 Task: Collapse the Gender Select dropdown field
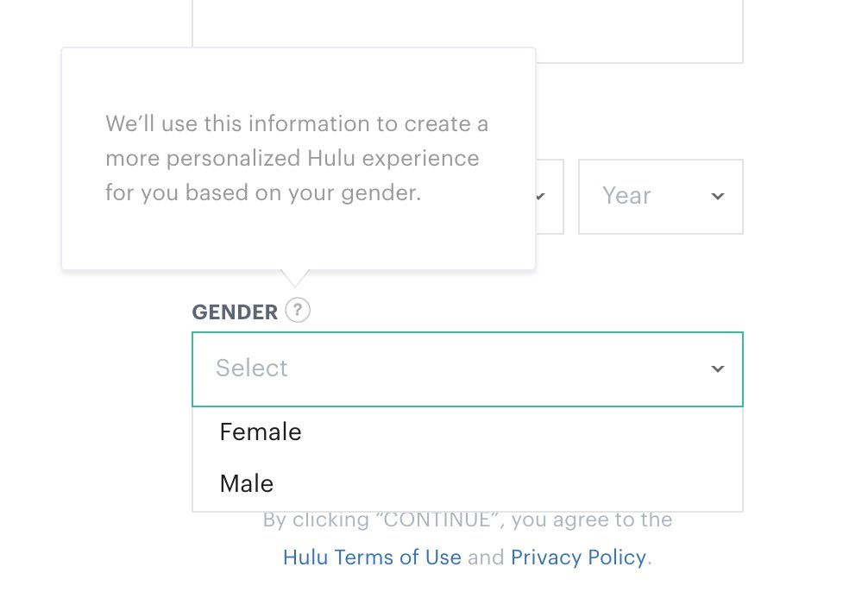[x=467, y=368]
